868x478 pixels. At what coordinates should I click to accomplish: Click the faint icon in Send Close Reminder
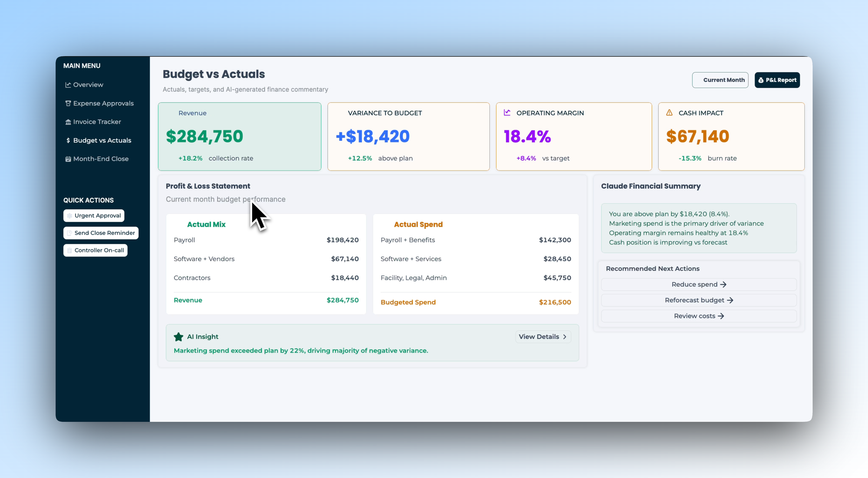click(69, 233)
